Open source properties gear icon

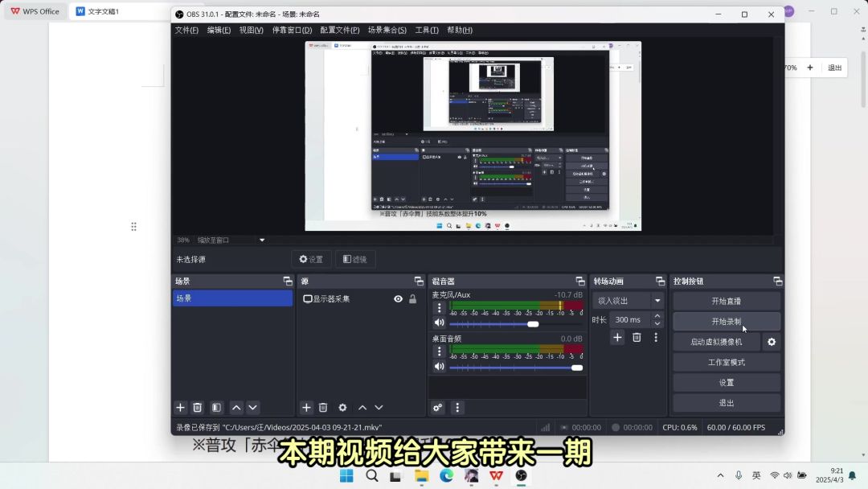pos(342,408)
